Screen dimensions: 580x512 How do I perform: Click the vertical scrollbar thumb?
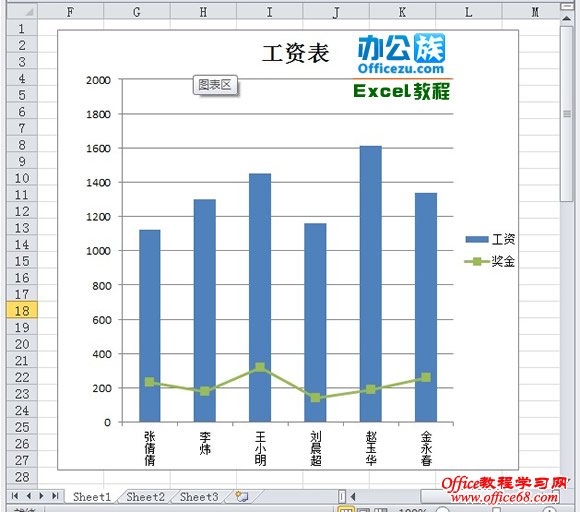[x=566, y=114]
